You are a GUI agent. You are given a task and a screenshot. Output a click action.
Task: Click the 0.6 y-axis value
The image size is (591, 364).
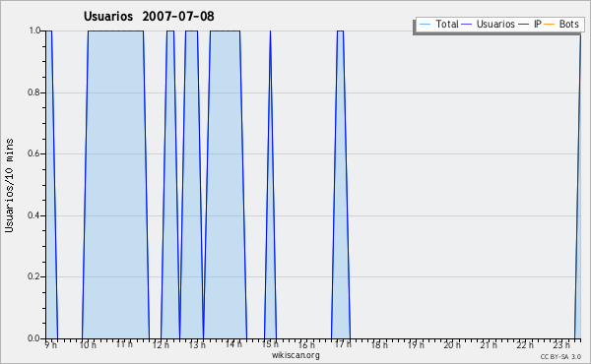(x=34, y=153)
